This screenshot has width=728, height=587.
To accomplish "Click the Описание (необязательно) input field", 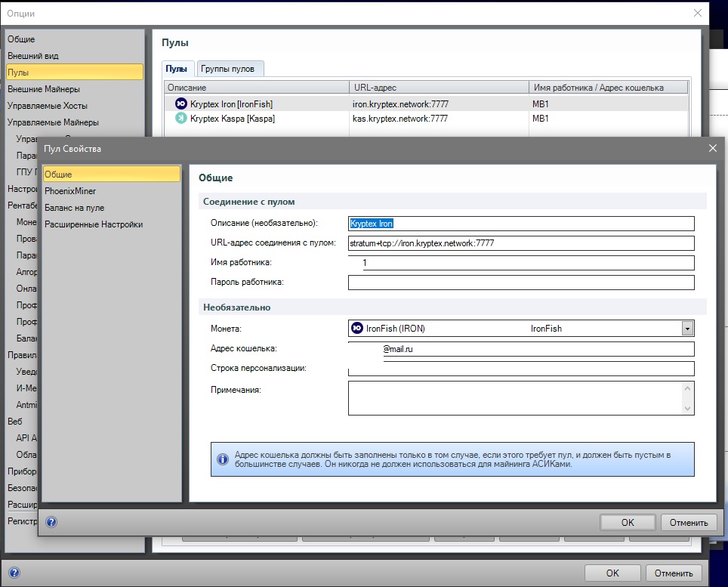I will pos(521,224).
